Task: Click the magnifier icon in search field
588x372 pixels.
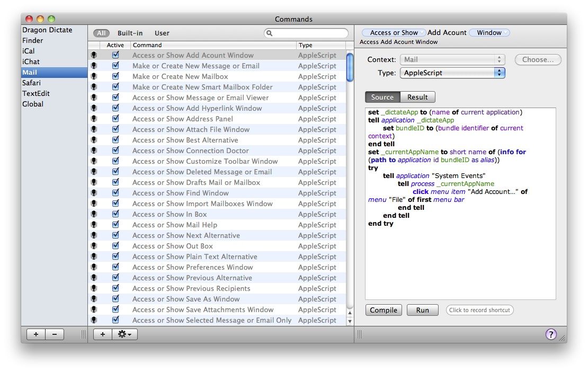Action: click(269, 33)
